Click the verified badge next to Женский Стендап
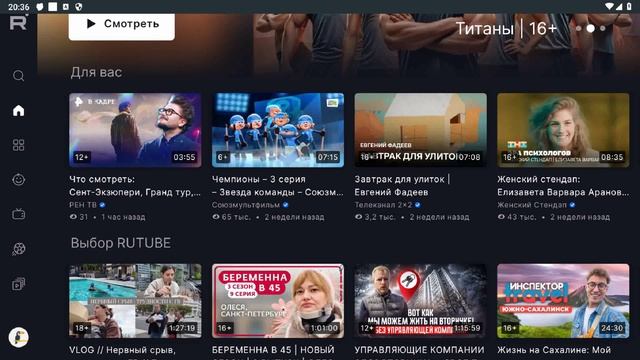The image size is (640, 360). (572, 205)
